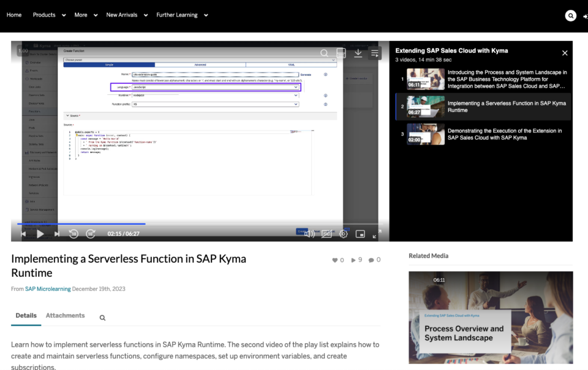Skip to the next video in playlist
Image resolution: width=588 pixels, height=370 pixels.
tap(56, 234)
